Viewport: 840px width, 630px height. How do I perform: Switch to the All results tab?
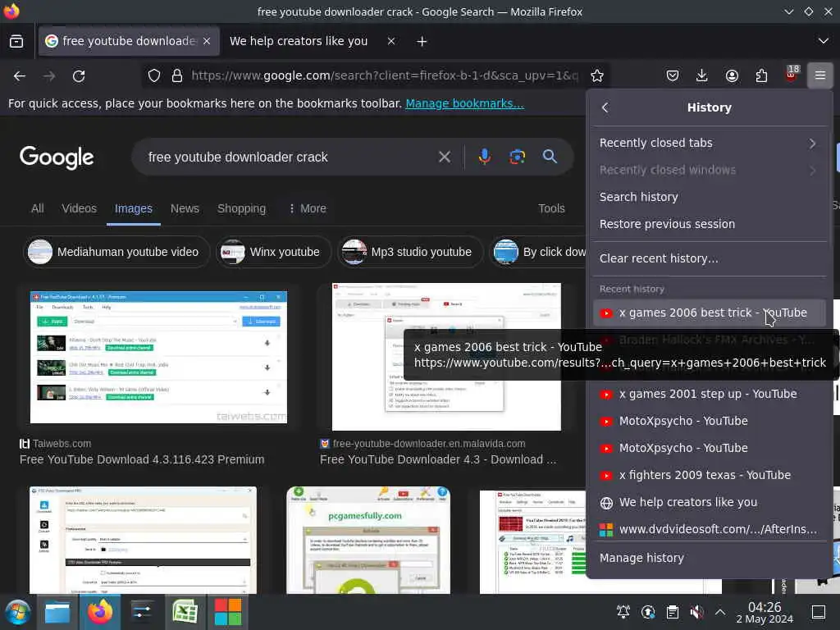click(x=38, y=208)
